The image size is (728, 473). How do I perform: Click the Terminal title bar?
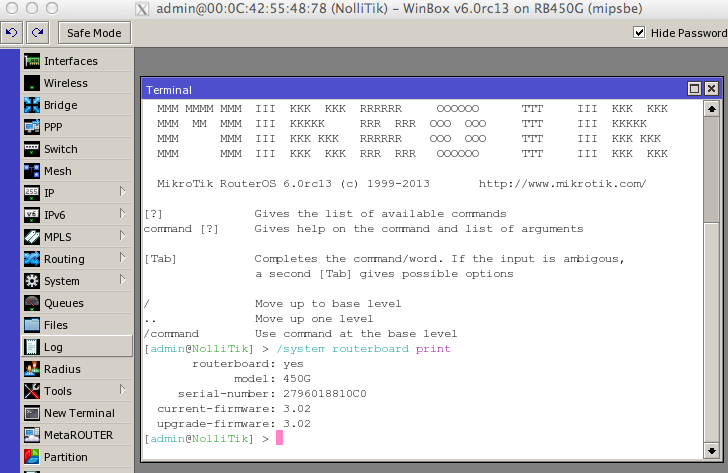(x=416, y=89)
